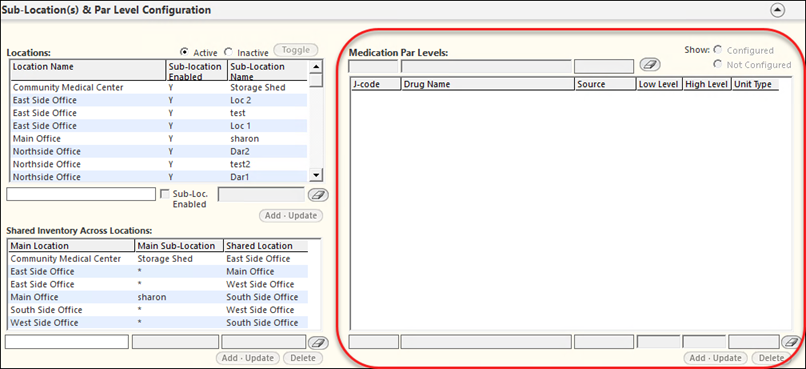
Task: Select the Inactive radio button
Action: 228,52
